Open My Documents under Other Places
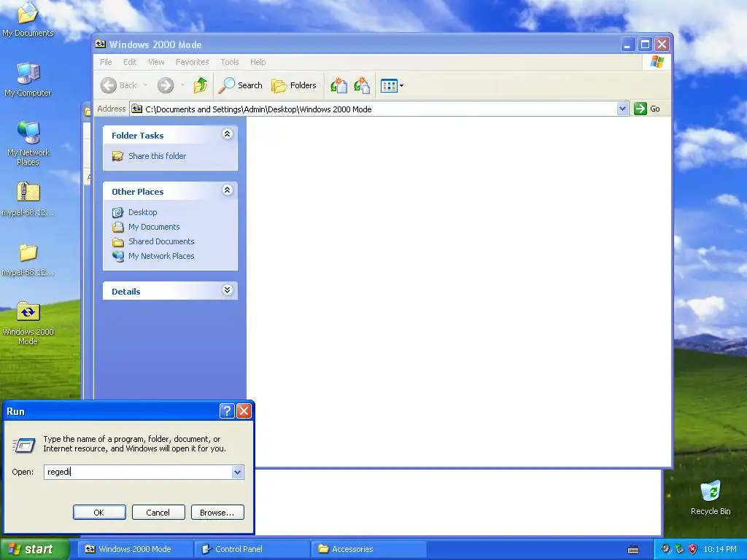The image size is (747, 560). coord(154,227)
